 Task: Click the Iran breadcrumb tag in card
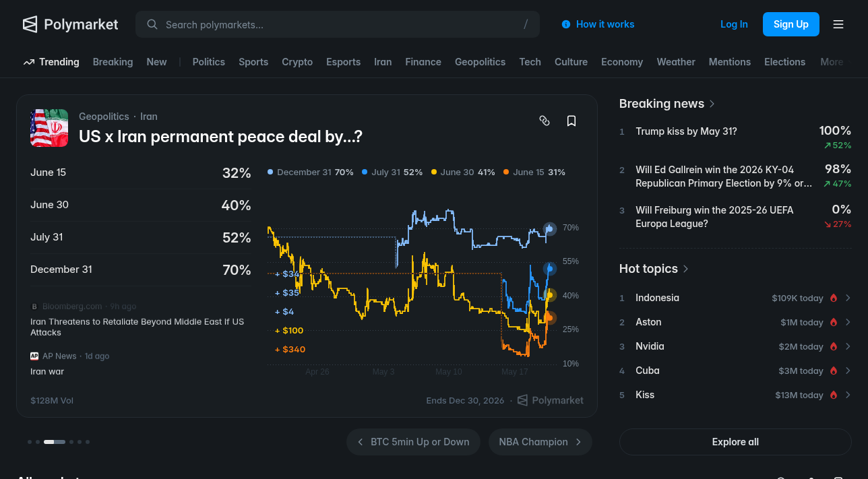[149, 117]
